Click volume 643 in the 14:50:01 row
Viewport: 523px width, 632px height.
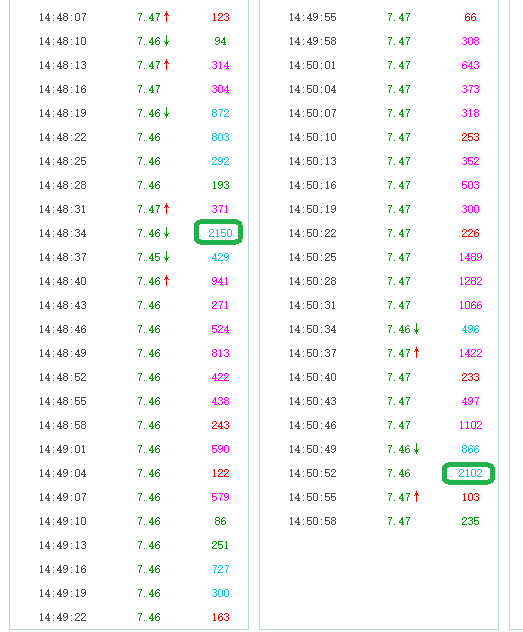pos(470,65)
